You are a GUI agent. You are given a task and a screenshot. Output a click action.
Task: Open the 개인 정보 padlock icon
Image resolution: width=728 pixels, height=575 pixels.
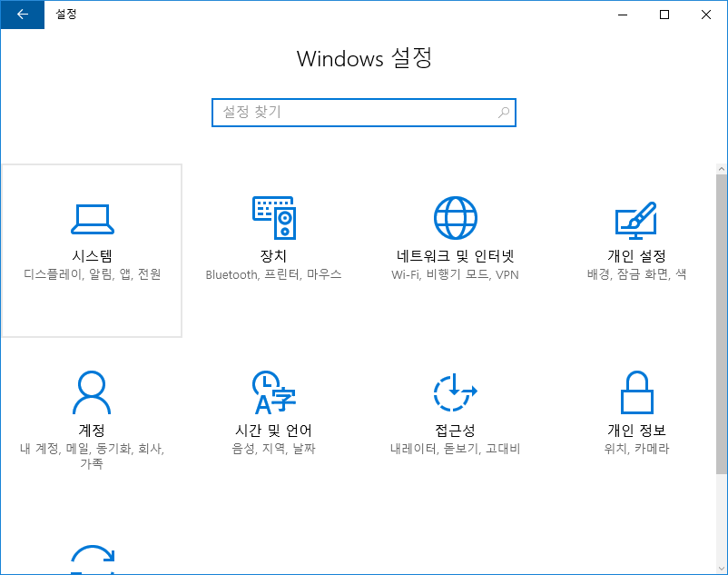click(637, 392)
